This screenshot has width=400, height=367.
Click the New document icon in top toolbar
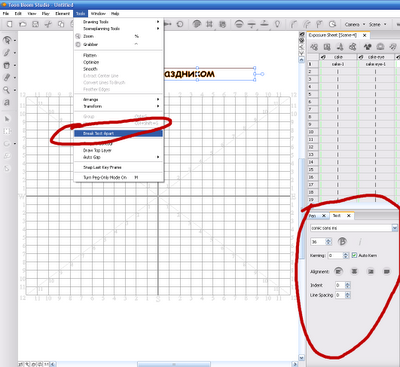(x=10, y=24)
